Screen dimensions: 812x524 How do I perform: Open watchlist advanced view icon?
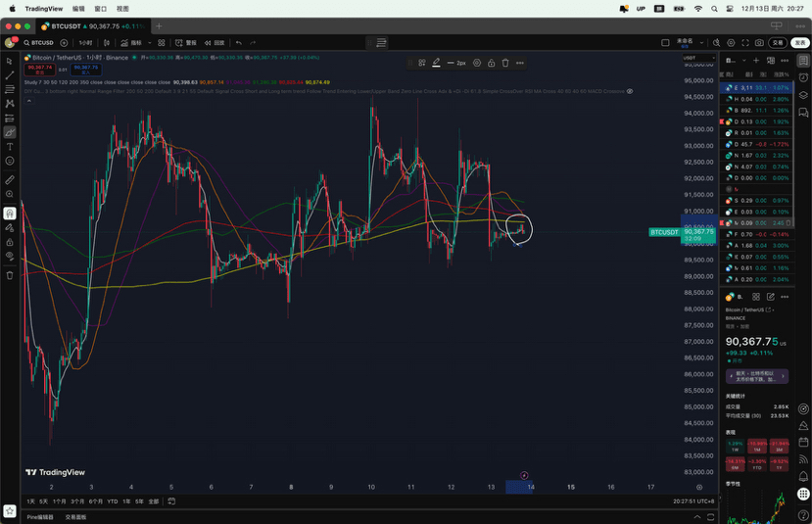[x=771, y=61]
